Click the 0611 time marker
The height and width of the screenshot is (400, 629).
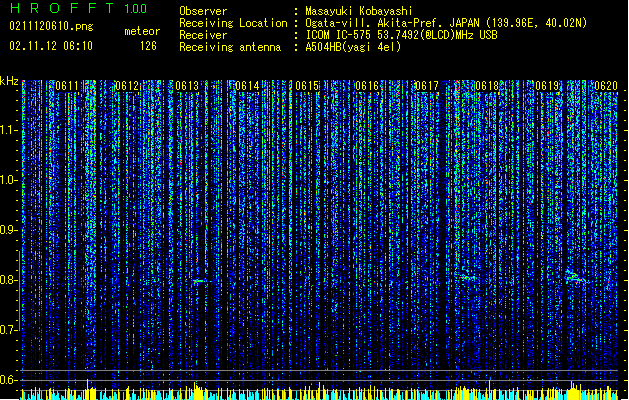point(67,86)
